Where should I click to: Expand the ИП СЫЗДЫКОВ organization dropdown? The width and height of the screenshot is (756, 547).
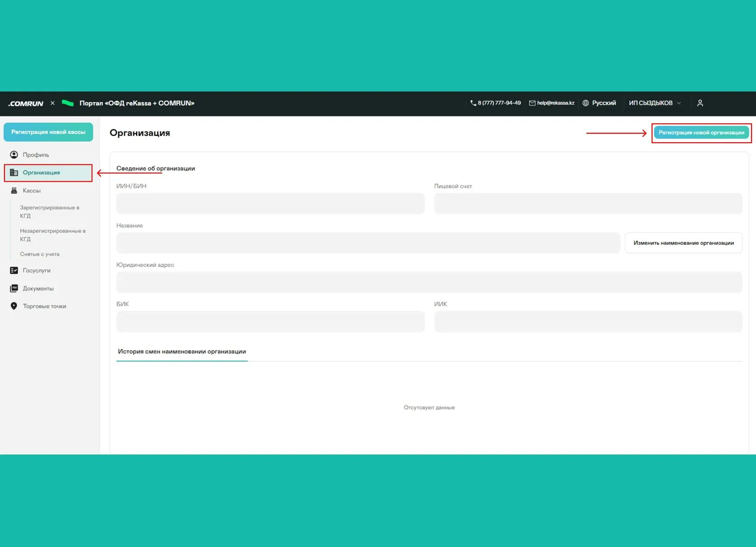(655, 103)
